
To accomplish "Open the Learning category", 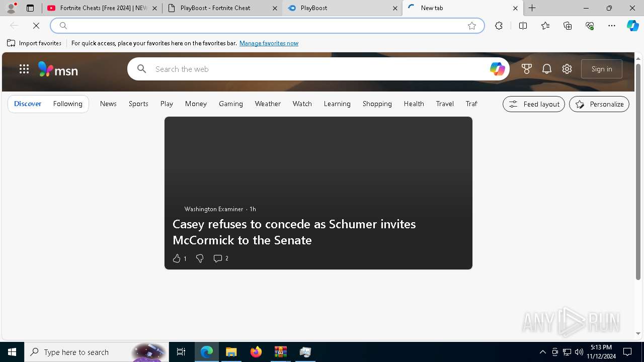I will pos(337,104).
